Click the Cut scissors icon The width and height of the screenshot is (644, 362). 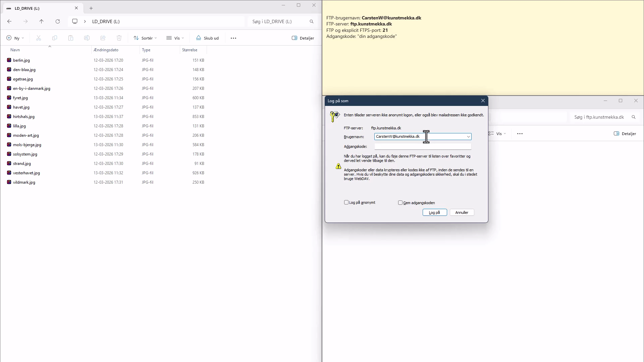39,38
